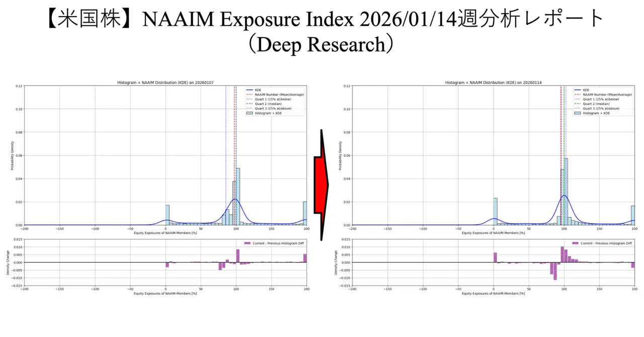Click Equity Exposures x-axis label under the 20260107 histogram
Viewport: 644px width, 337px height.
(x=165, y=233)
